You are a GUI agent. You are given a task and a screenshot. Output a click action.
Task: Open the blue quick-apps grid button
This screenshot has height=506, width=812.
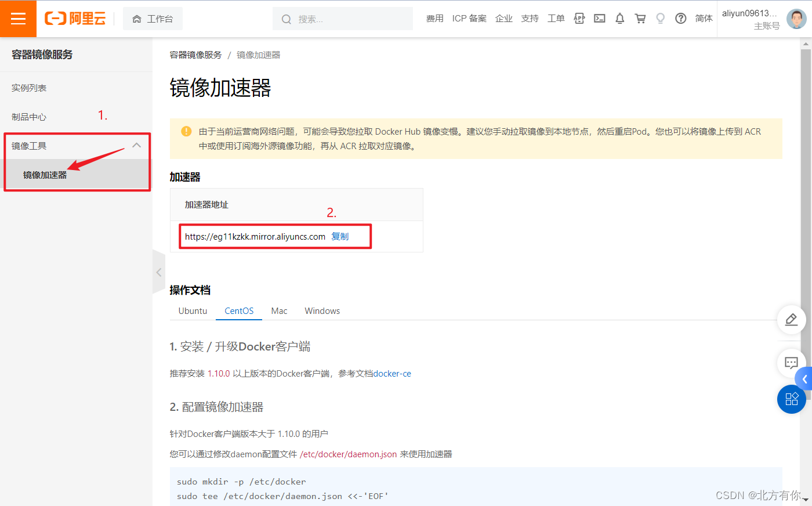(791, 399)
